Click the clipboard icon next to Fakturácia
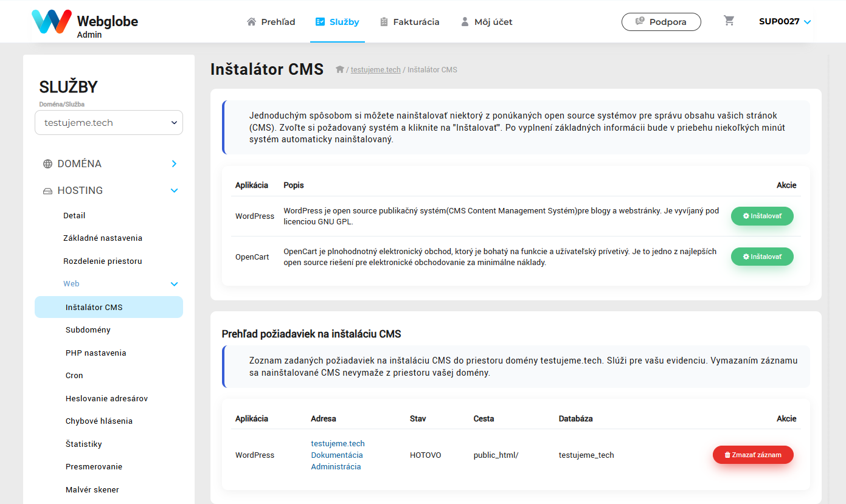 pos(384,22)
